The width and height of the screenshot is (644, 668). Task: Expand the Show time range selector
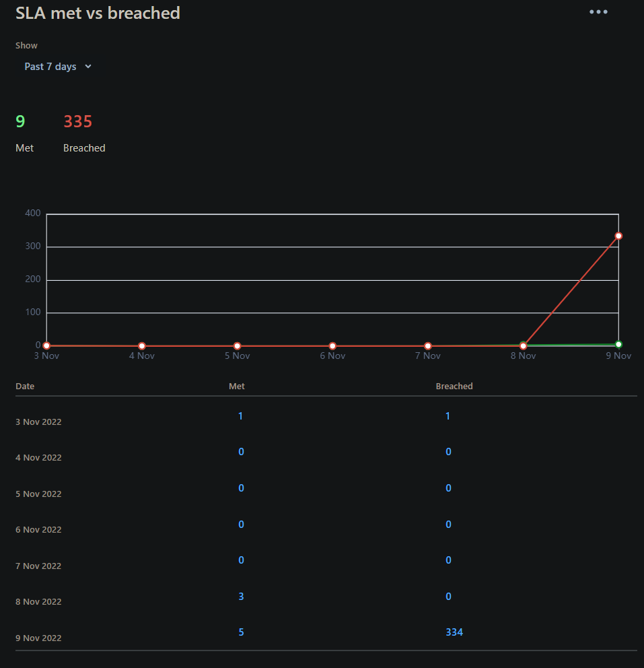(x=57, y=66)
